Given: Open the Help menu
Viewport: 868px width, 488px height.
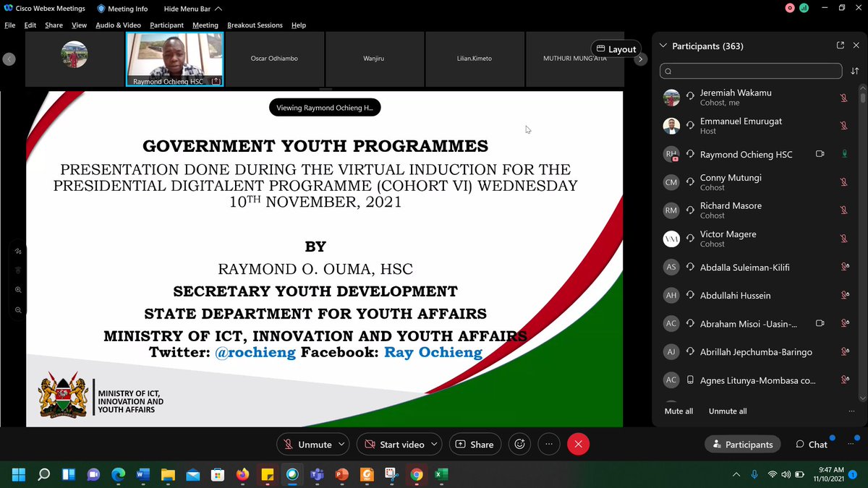Looking at the screenshot, I should (x=299, y=25).
